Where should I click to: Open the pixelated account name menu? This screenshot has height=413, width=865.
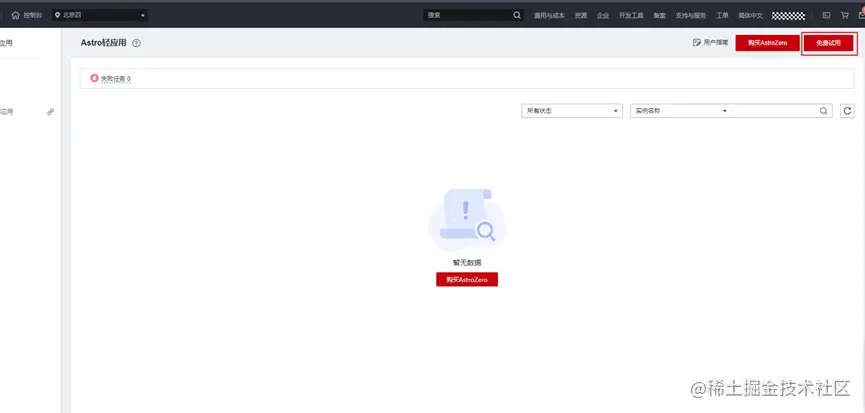click(x=788, y=15)
